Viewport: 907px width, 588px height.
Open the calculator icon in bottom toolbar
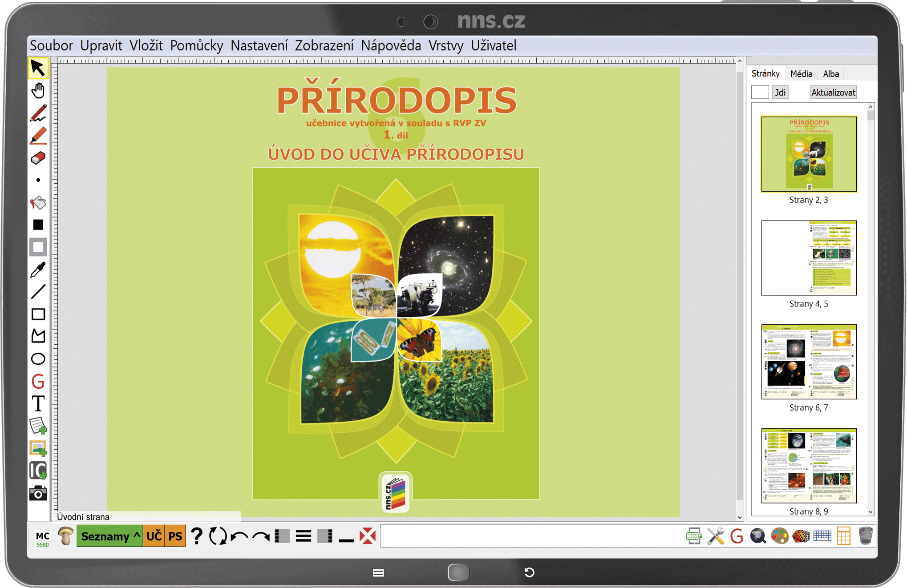tap(843, 536)
